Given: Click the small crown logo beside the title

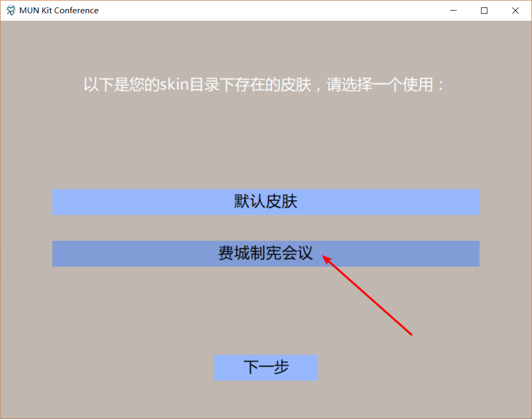Looking at the screenshot, I should click(x=11, y=10).
